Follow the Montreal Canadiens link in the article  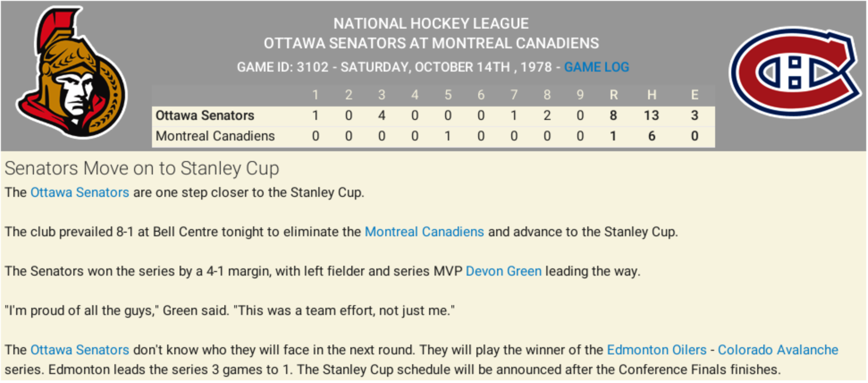[x=424, y=232]
